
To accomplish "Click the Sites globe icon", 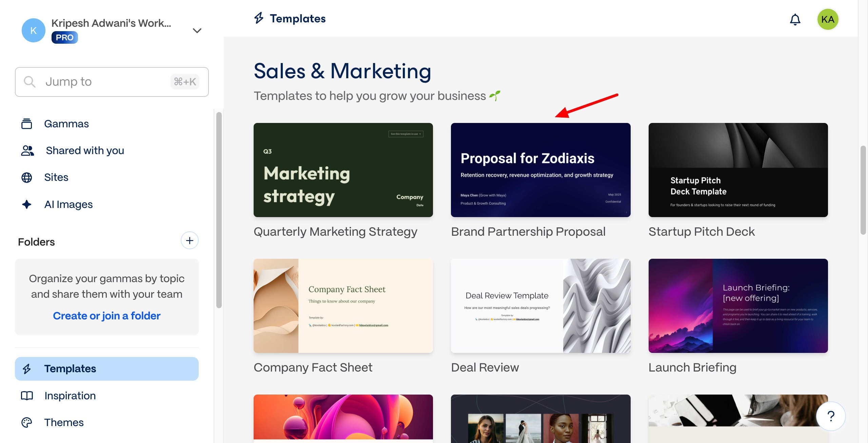I will click(27, 177).
